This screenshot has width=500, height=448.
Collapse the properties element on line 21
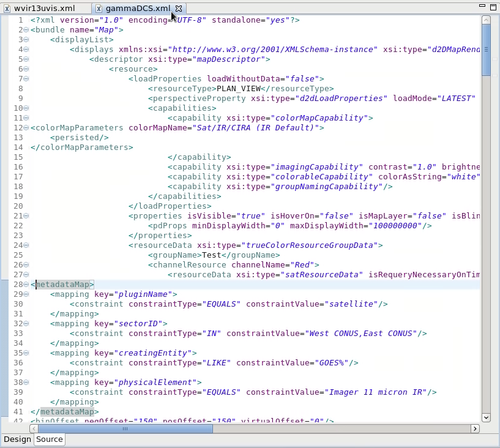coord(26,216)
